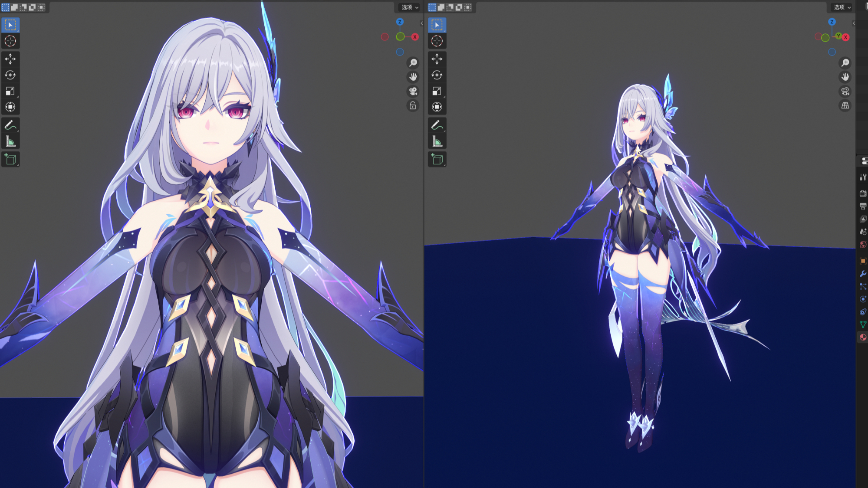Select the Add Cube tool in right viewport
The height and width of the screenshot is (488, 868).
click(437, 159)
